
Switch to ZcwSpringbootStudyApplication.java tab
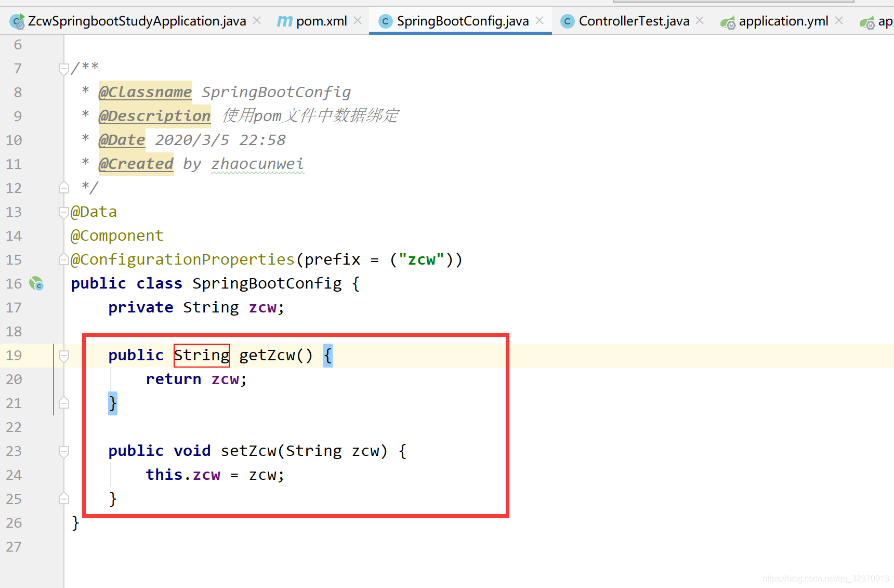pyautogui.click(x=137, y=21)
